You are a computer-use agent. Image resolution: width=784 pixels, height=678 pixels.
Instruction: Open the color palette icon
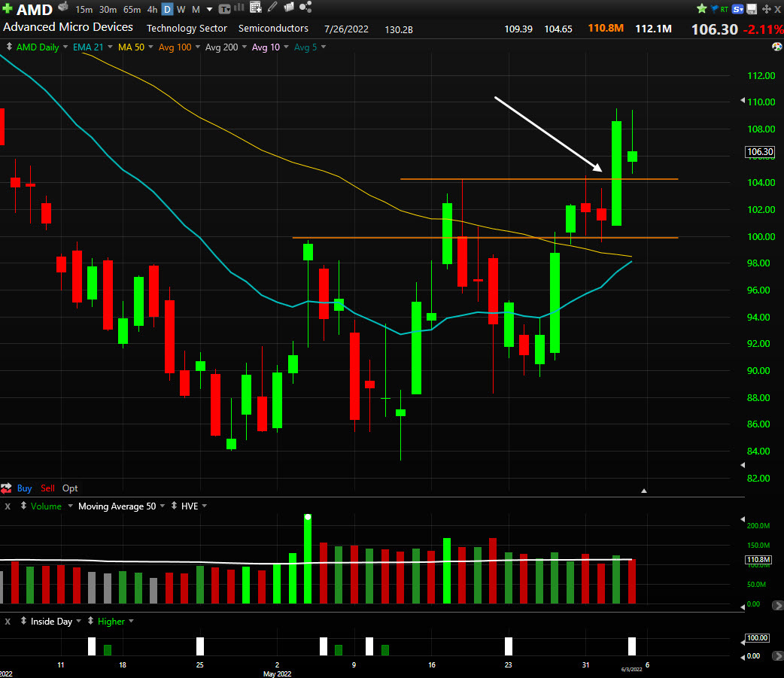pyautogui.click(x=777, y=47)
